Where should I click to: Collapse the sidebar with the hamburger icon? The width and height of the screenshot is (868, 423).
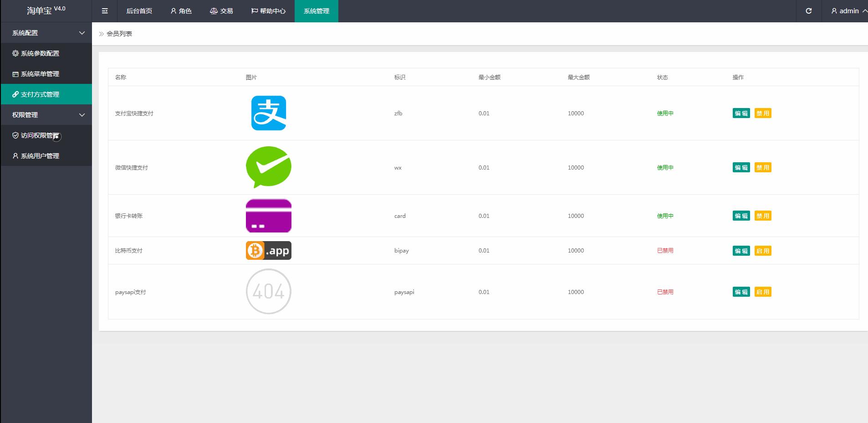click(x=105, y=11)
